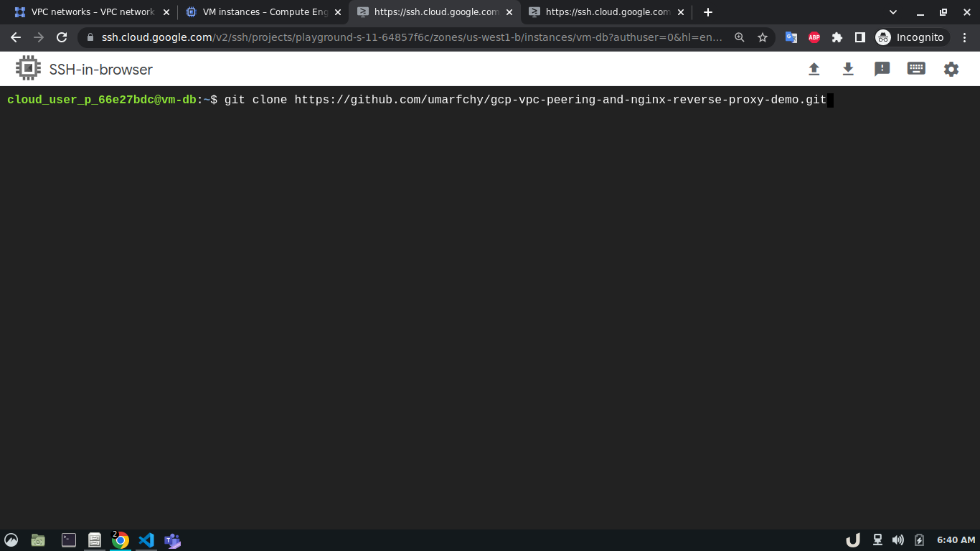Viewport: 980px width, 551px height.
Task: Switch to Chrome in the taskbar
Action: 120,540
